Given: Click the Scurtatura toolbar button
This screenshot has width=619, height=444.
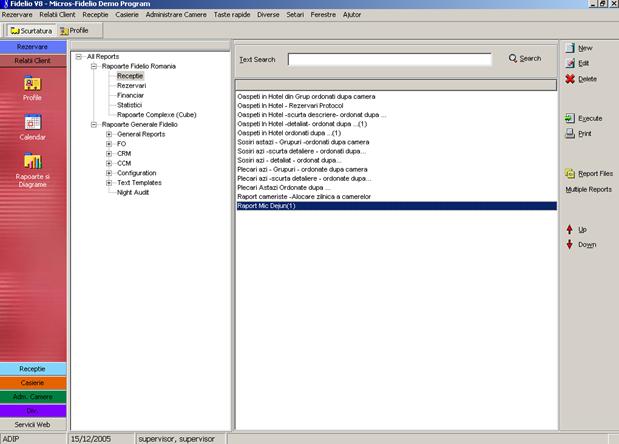Looking at the screenshot, I should [31, 30].
